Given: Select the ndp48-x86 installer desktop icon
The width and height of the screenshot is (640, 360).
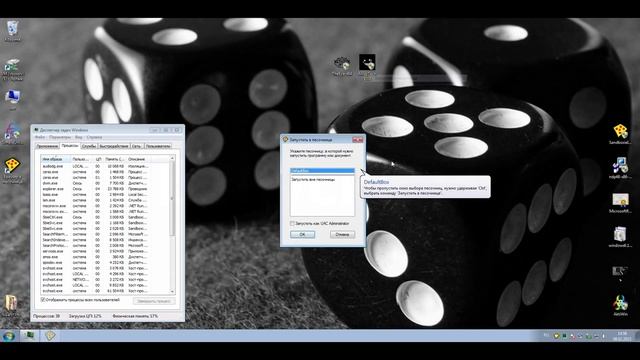Looking at the screenshot, I should pos(620,168).
